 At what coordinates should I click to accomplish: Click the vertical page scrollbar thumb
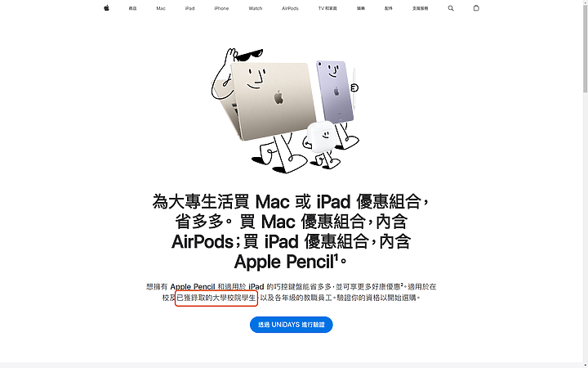585,46
